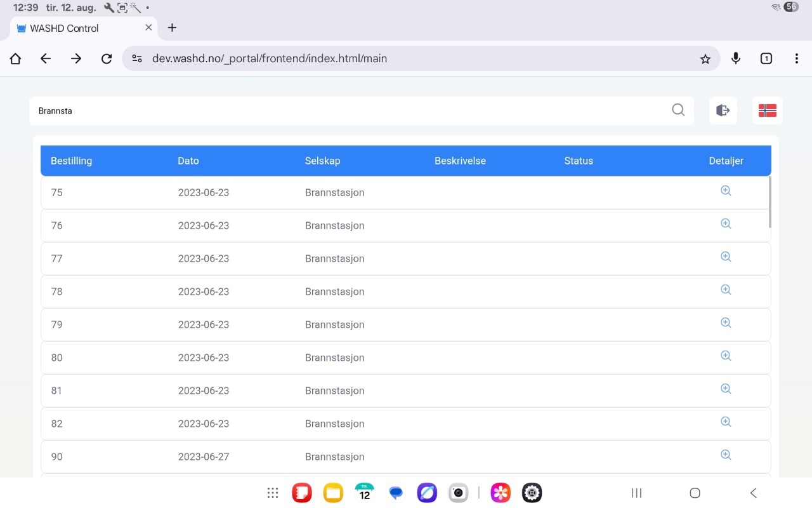Open the site info icon in address bar
This screenshot has height=508, width=812.
[137, 59]
